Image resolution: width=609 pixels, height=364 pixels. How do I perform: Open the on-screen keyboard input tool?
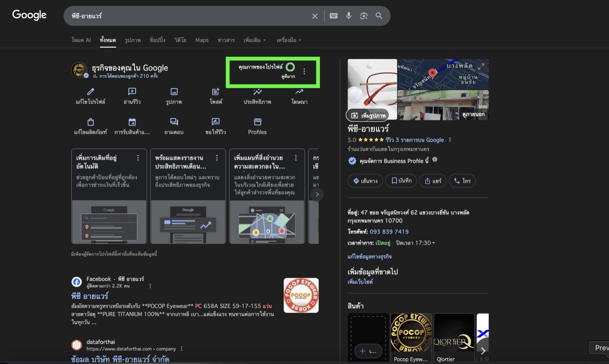click(334, 16)
